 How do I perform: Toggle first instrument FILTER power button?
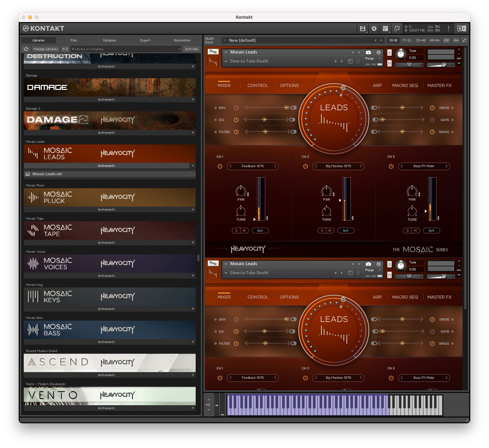(x=236, y=132)
